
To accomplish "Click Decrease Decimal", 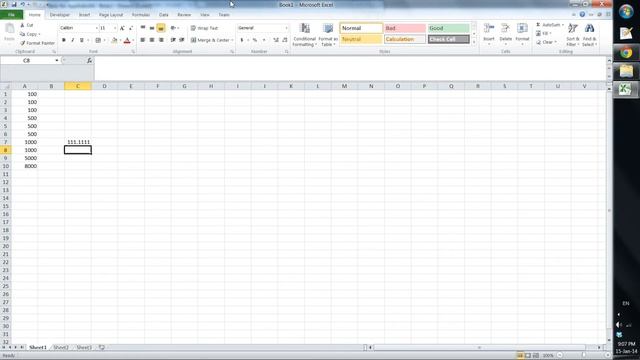I will click(x=284, y=40).
